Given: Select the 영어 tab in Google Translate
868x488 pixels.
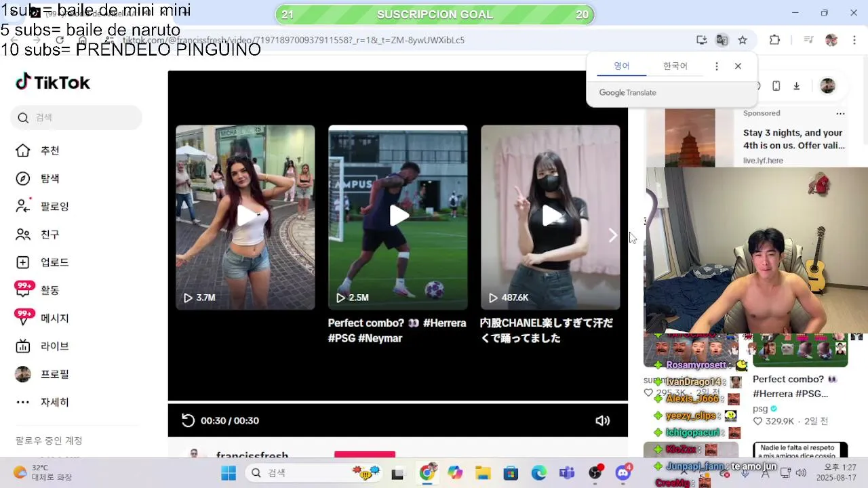Looking at the screenshot, I should pyautogui.click(x=622, y=66).
